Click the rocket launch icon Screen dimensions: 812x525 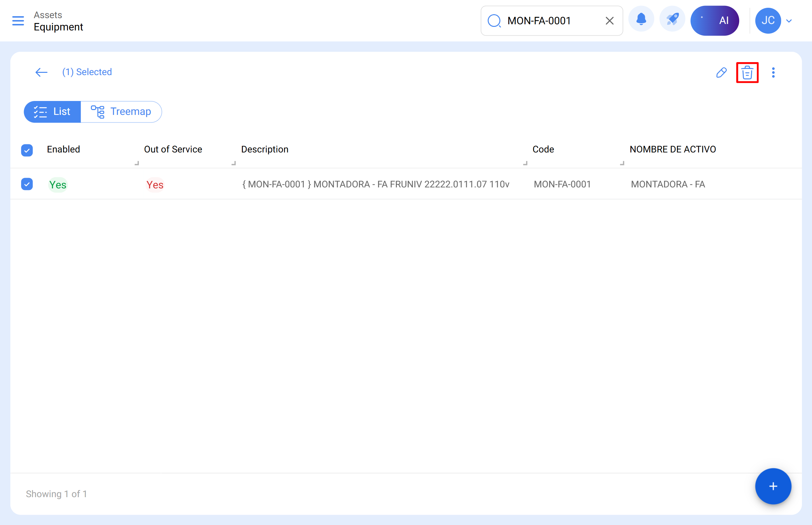(x=672, y=20)
